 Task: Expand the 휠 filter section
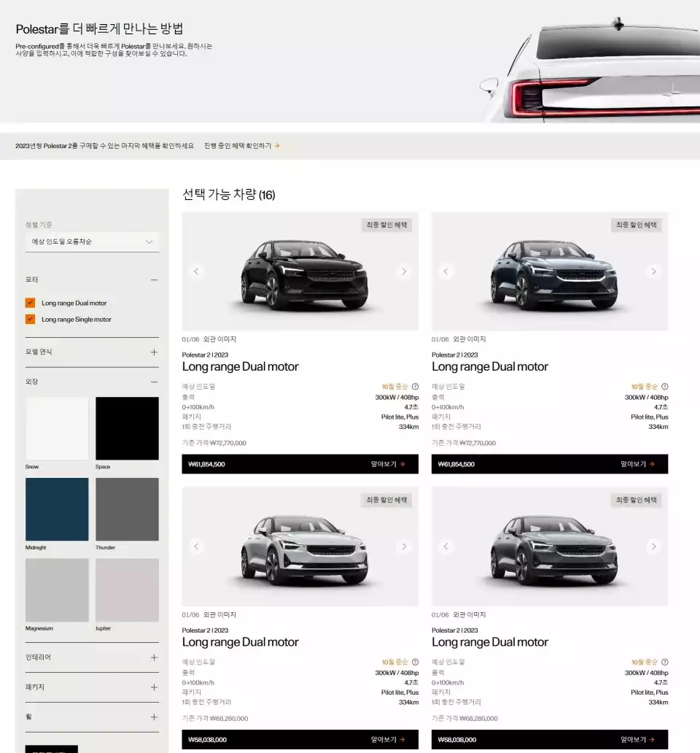click(154, 717)
